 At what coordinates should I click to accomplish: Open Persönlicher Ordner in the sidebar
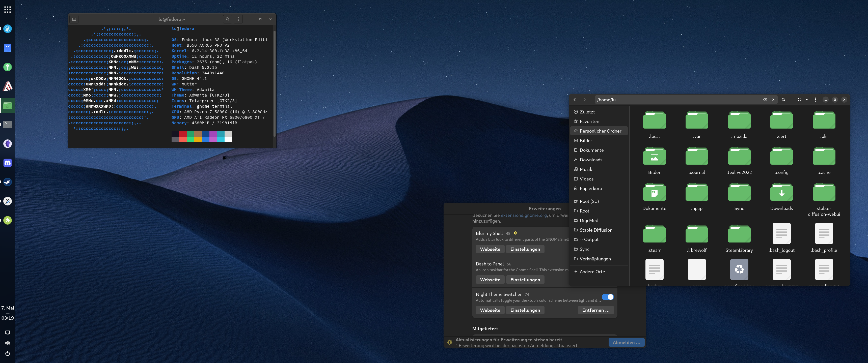click(x=599, y=131)
